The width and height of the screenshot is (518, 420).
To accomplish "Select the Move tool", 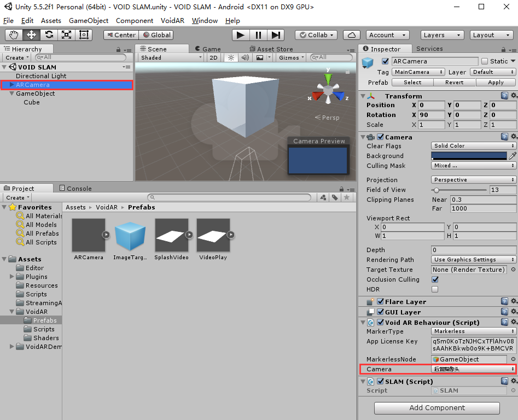I will pos(31,34).
